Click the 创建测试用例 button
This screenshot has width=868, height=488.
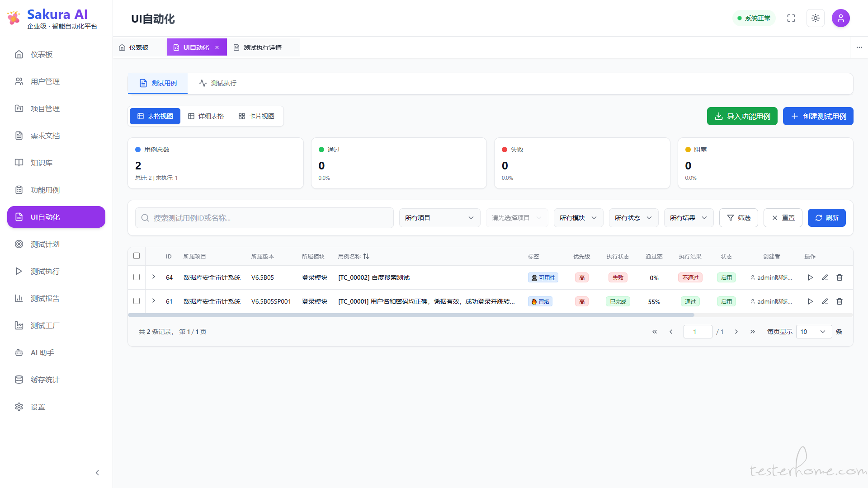818,116
